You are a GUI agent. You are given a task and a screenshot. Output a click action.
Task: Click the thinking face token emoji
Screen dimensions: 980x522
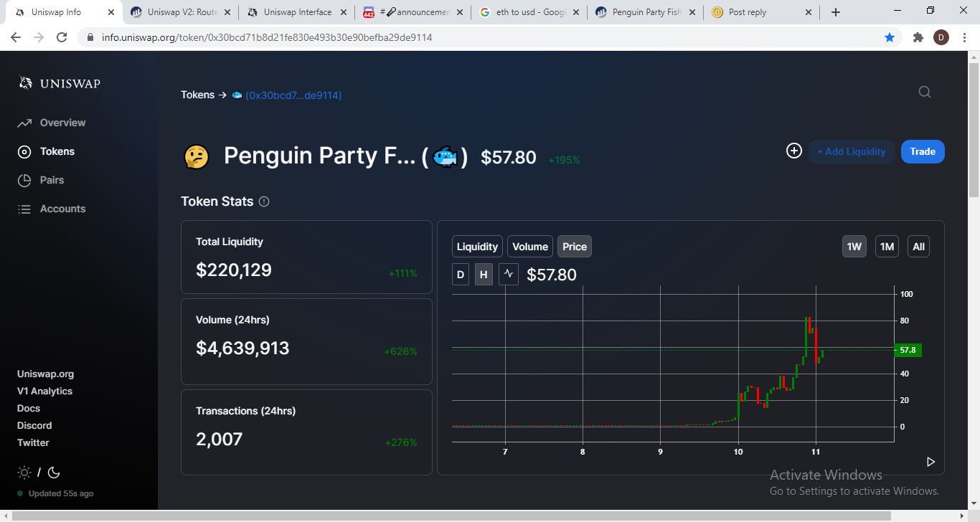click(197, 156)
